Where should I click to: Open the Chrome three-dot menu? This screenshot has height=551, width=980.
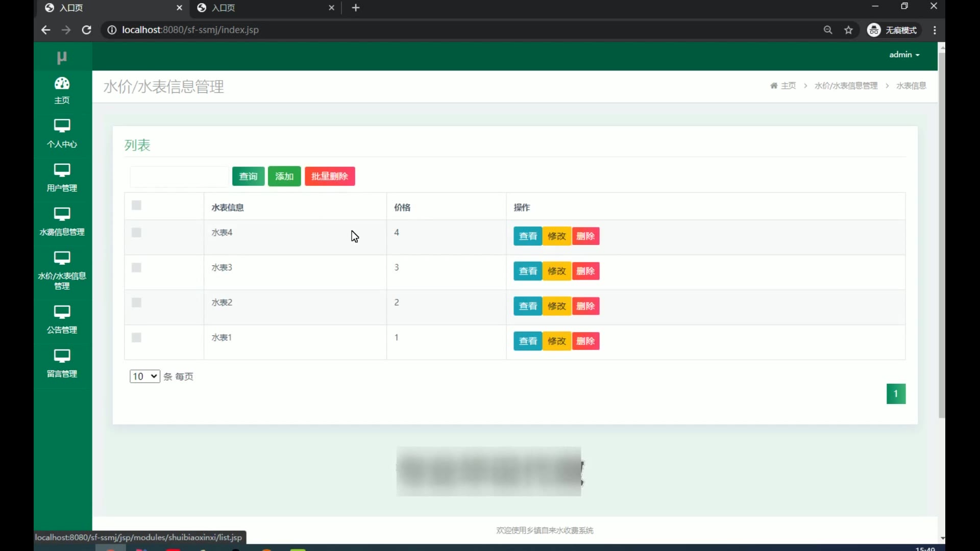pyautogui.click(x=935, y=30)
